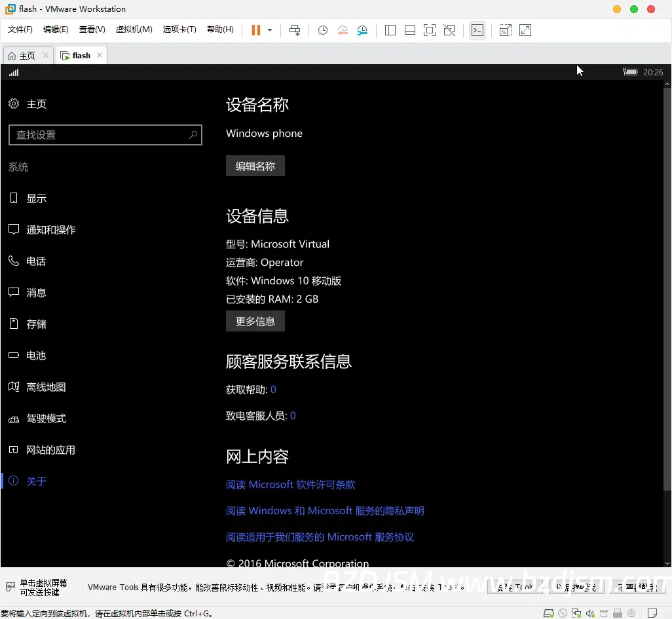Close the flash tab
The height and width of the screenshot is (619, 672).
point(100,55)
